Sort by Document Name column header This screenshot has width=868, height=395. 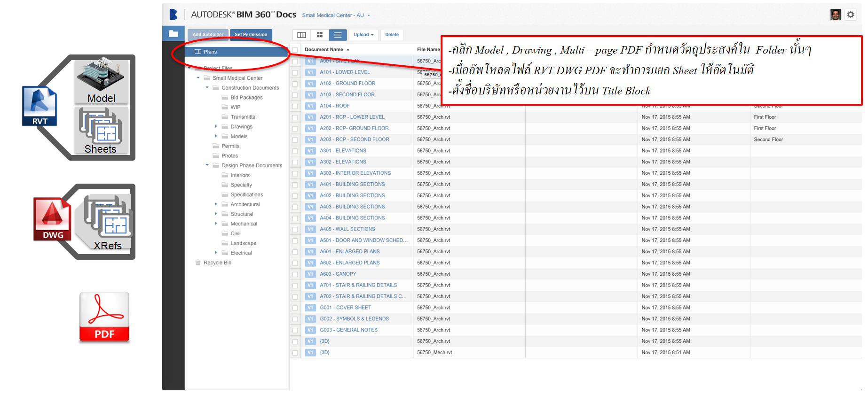[324, 50]
